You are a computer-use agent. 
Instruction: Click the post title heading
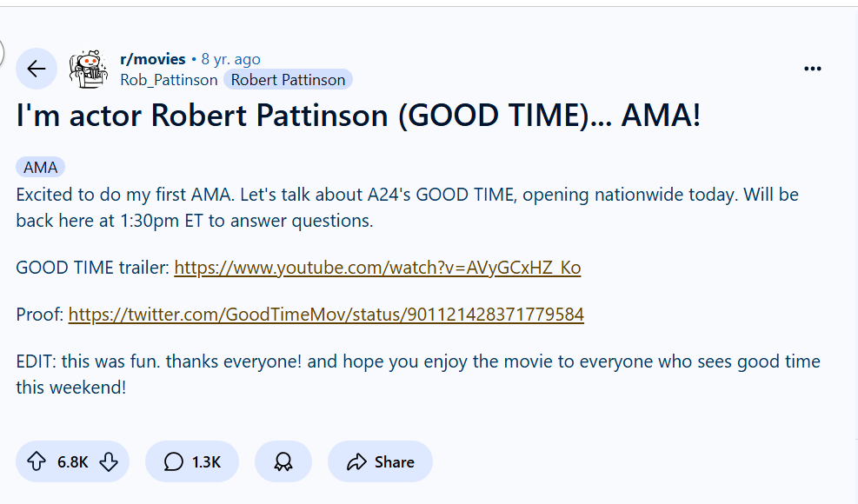358,116
